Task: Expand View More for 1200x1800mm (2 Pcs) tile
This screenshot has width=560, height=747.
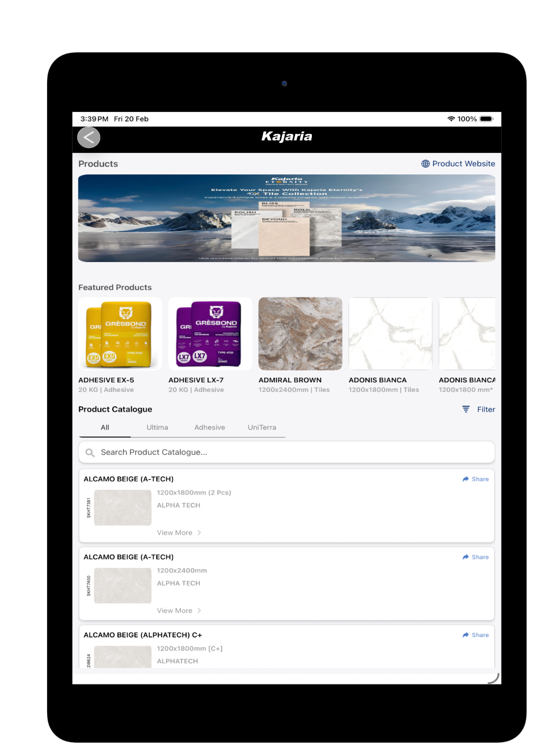Action: pyautogui.click(x=179, y=533)
